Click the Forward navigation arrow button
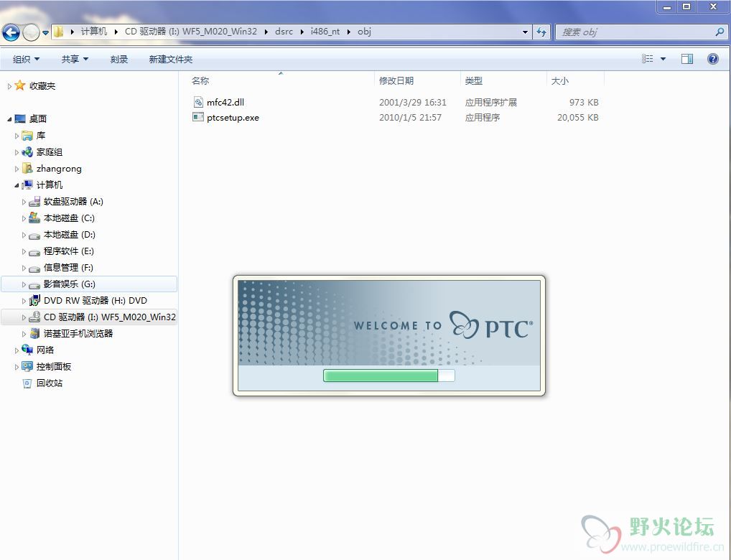Viewport: 731px width, 560px height. click(31, 32)
